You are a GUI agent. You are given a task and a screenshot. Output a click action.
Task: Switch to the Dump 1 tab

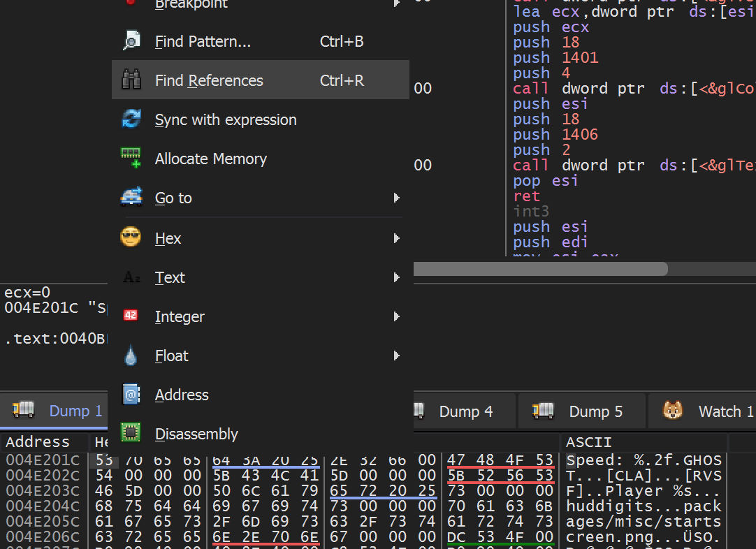54,411
